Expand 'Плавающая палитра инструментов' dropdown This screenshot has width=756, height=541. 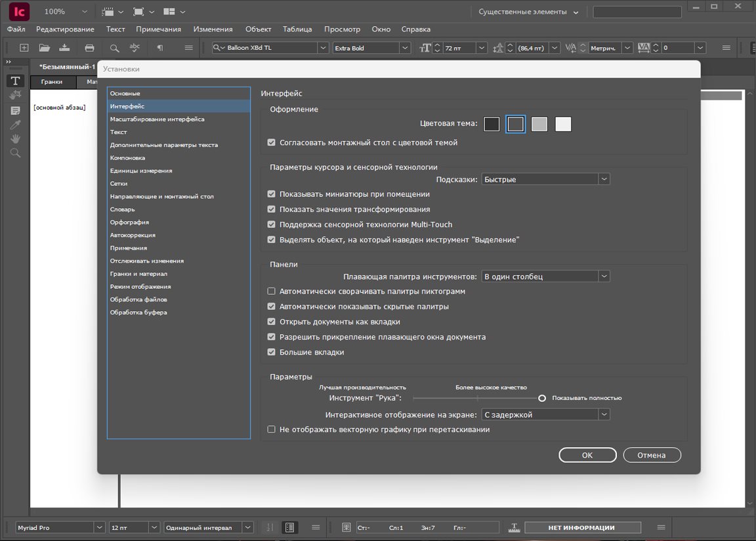[x=545, y=276]
